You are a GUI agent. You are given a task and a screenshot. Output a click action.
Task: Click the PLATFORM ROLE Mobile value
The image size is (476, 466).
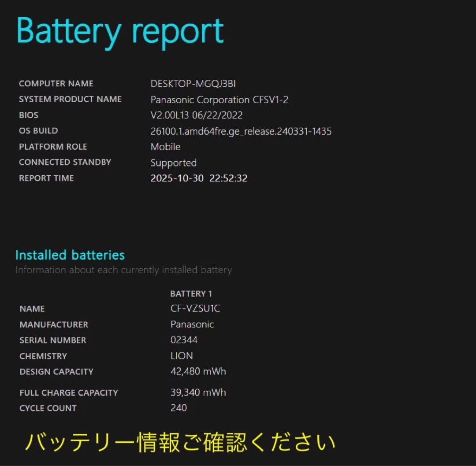click(x=165, y=147)
